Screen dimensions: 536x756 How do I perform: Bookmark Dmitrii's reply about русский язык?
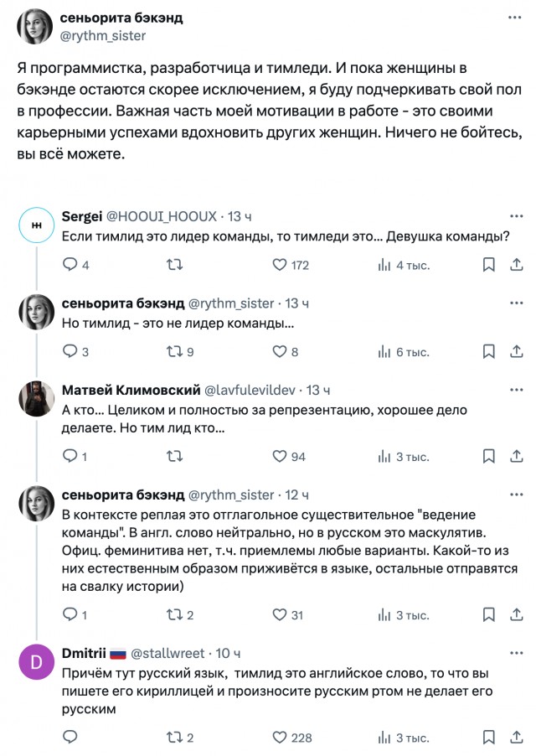[487, 733]
